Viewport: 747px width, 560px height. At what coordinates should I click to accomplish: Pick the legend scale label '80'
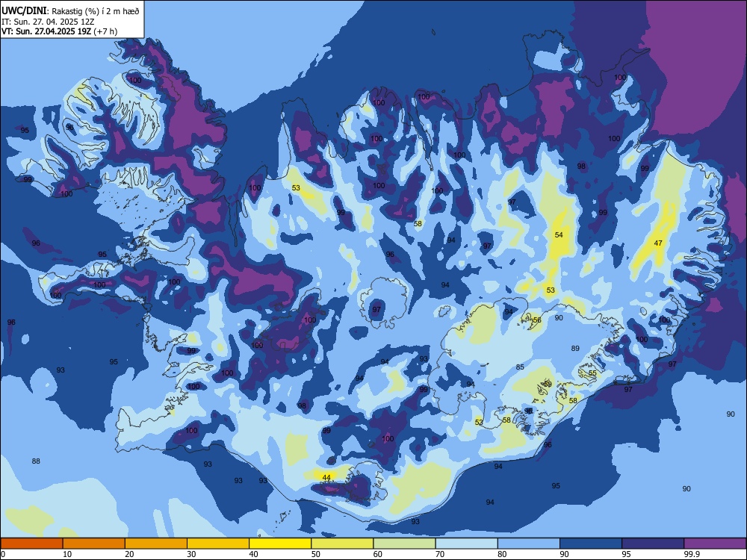(502, 554)
